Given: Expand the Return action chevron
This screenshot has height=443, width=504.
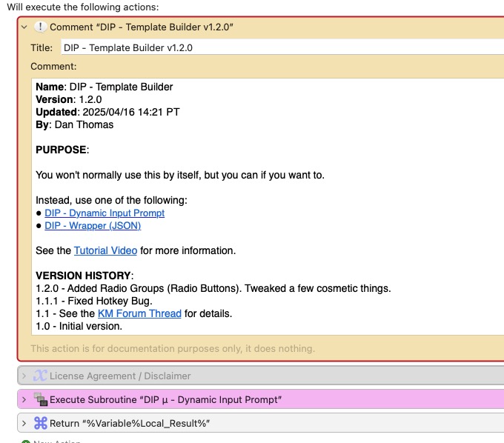Looking at the screenshot, I should [24, 424].
